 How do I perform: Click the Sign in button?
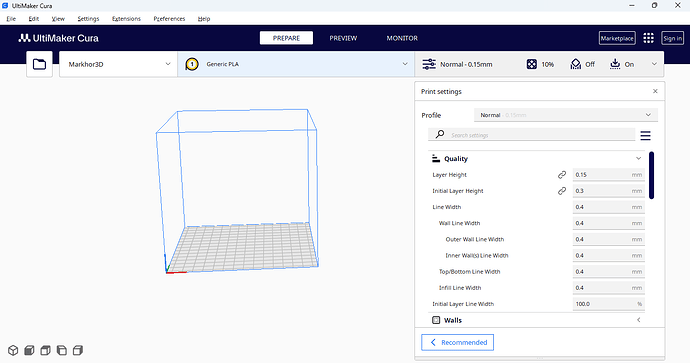coord(672,38)
